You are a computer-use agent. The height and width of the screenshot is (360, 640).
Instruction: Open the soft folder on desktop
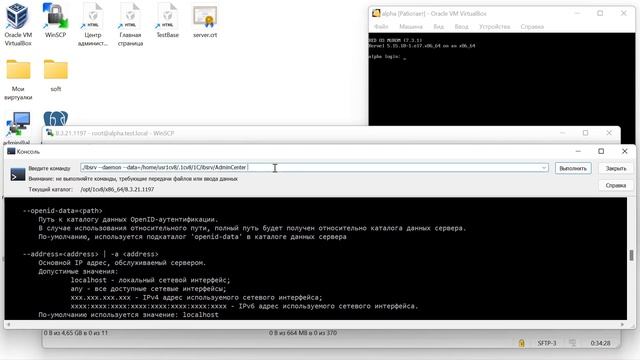pos(56,76)
